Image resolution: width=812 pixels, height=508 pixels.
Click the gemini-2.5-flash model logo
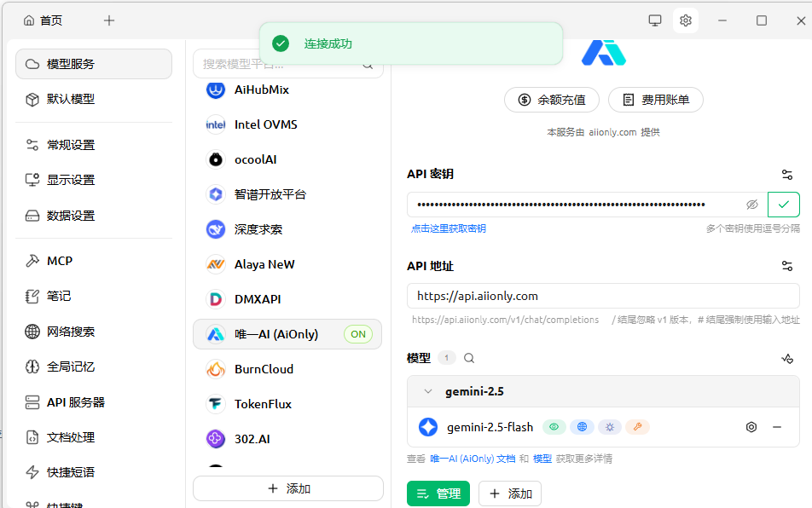click(x=428, y=427)
